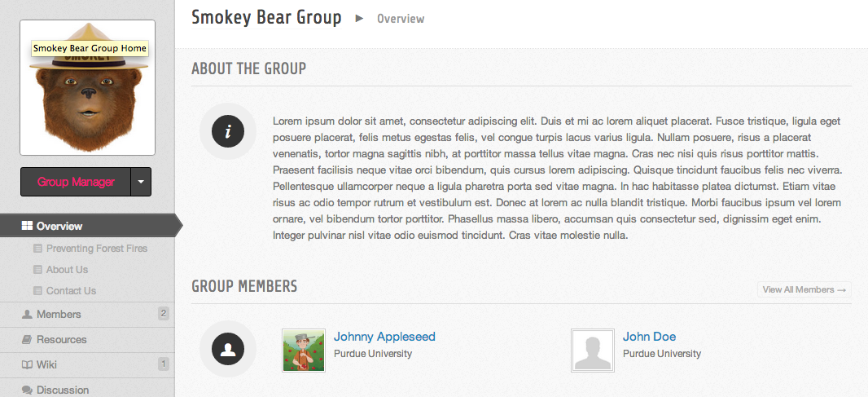Click the Resources book icon

[27, 339]
